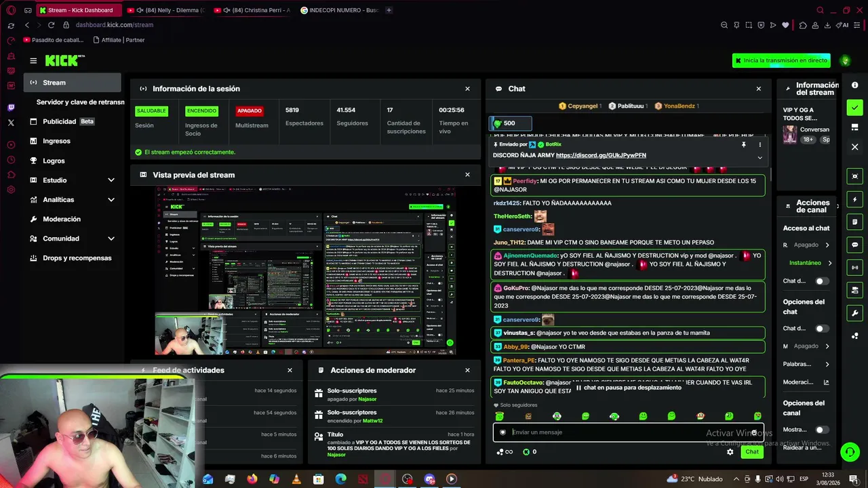Reload the dashboard page
The width and height of the screenshot is (868, 488).
click(51, 25)
